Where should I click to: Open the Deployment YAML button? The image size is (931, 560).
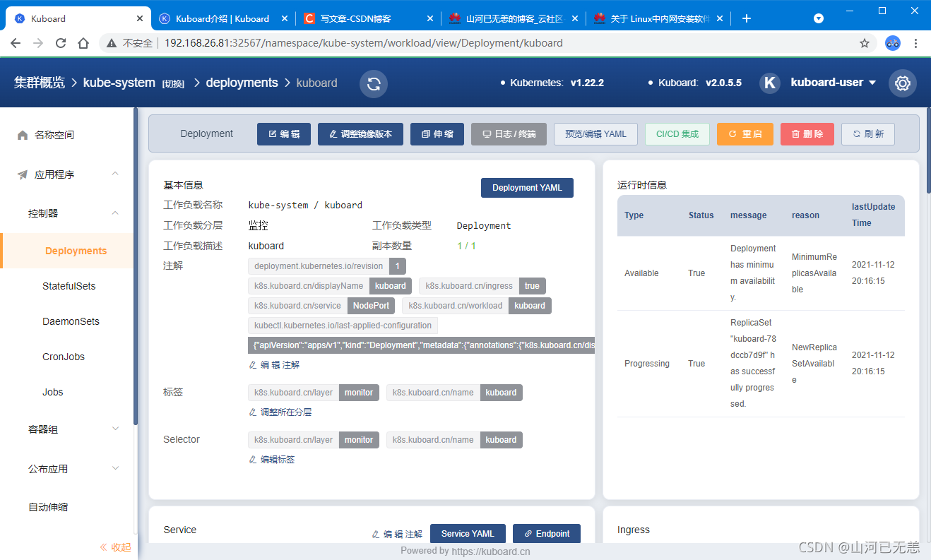pyautogui.click(x=527, y=188)
